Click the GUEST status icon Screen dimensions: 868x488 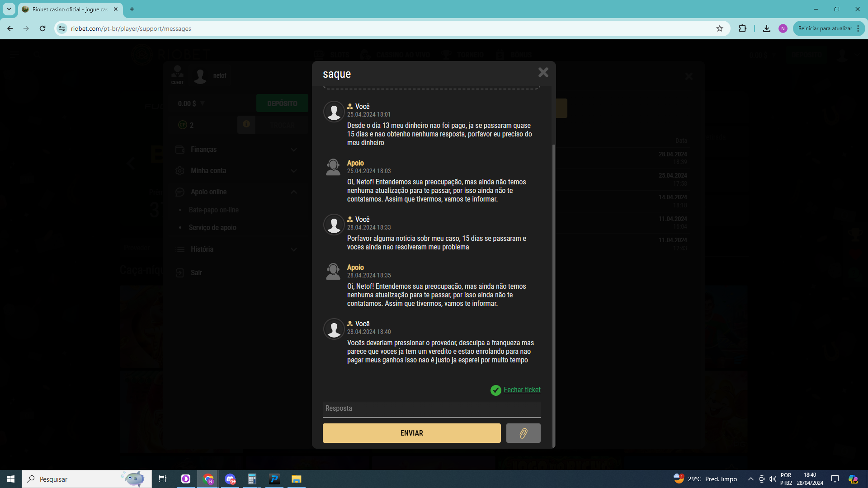[x=177, y=75]
